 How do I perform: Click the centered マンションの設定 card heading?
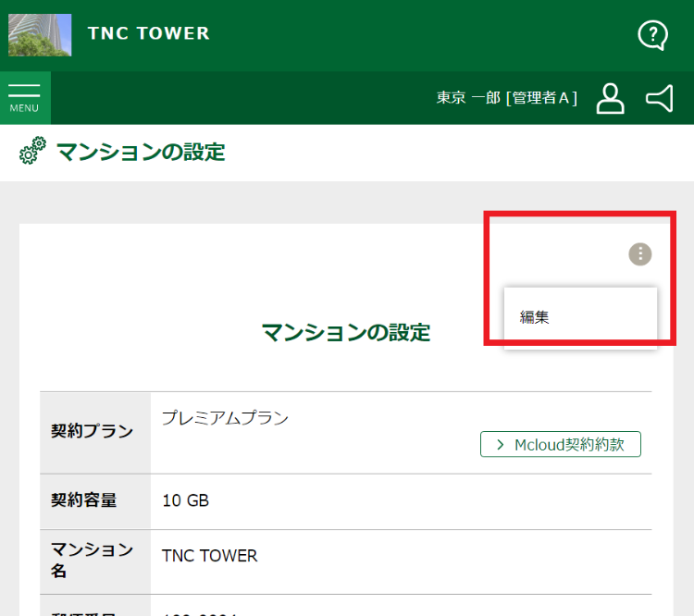[346, 332]
